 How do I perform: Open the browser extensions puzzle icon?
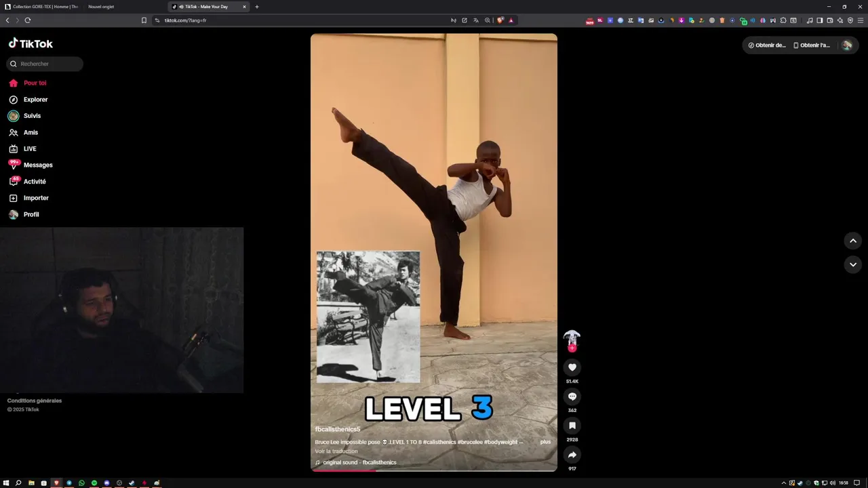tap(783, 20)
